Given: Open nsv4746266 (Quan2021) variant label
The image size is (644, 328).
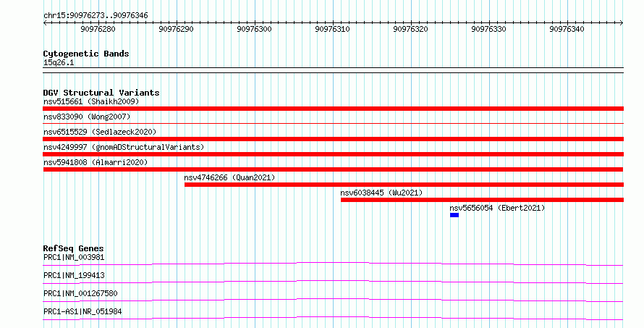Looking at the screenshot, I should pos(229,177).
